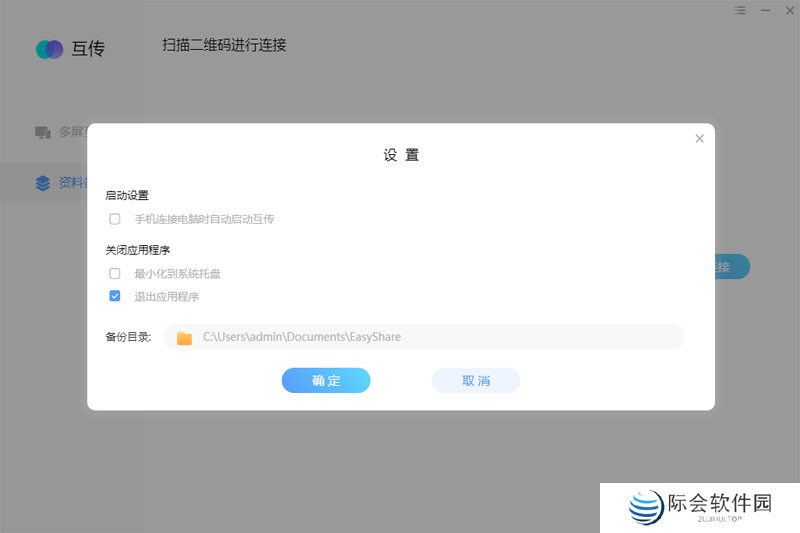Screen dimensions: 800x533
Task: Minimize the main 互传 window
Action: [x=765, y=10]
